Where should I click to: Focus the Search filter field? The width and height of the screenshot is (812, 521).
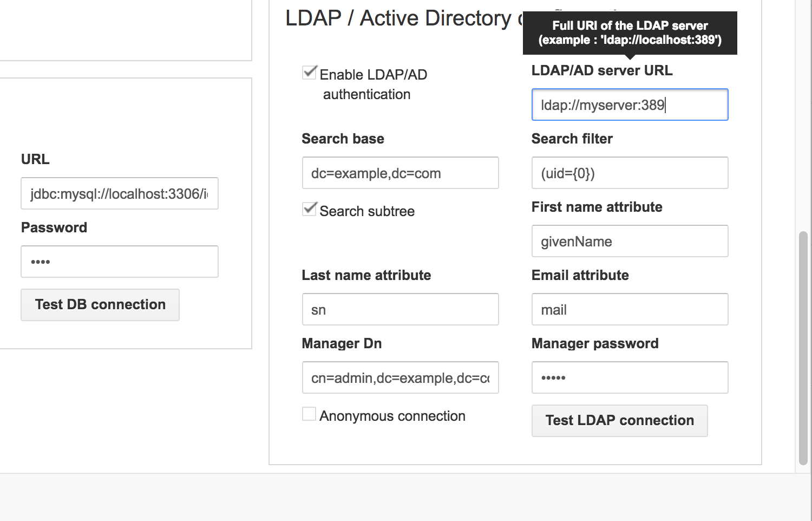coord(630,173)
